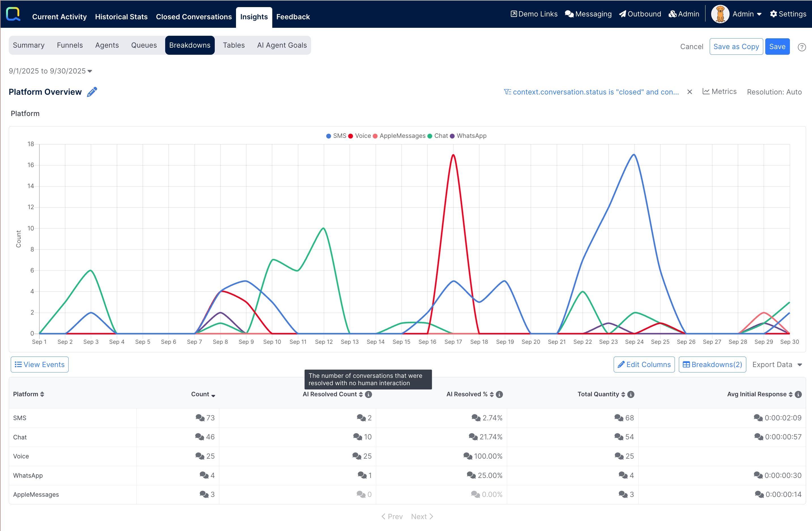
Task: Click info icon next to AI Resolved Count
Action: (369, 394)
